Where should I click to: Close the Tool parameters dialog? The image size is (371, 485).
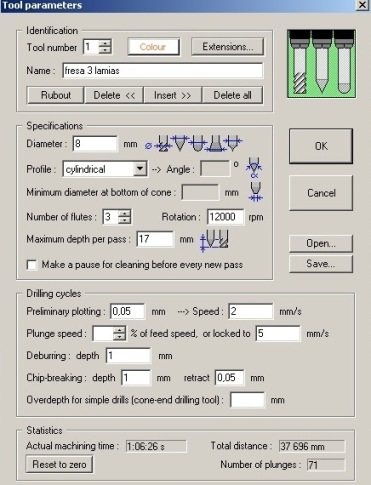362,5
